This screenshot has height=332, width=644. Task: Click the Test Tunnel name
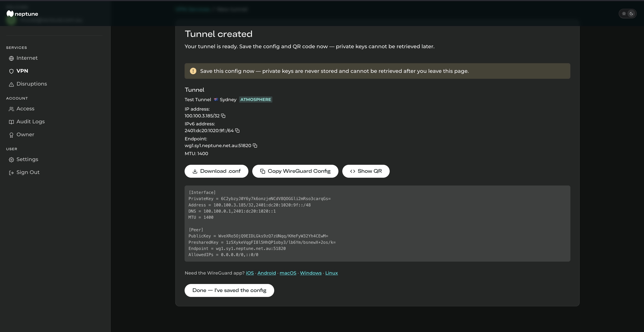(x=198, y=100)
